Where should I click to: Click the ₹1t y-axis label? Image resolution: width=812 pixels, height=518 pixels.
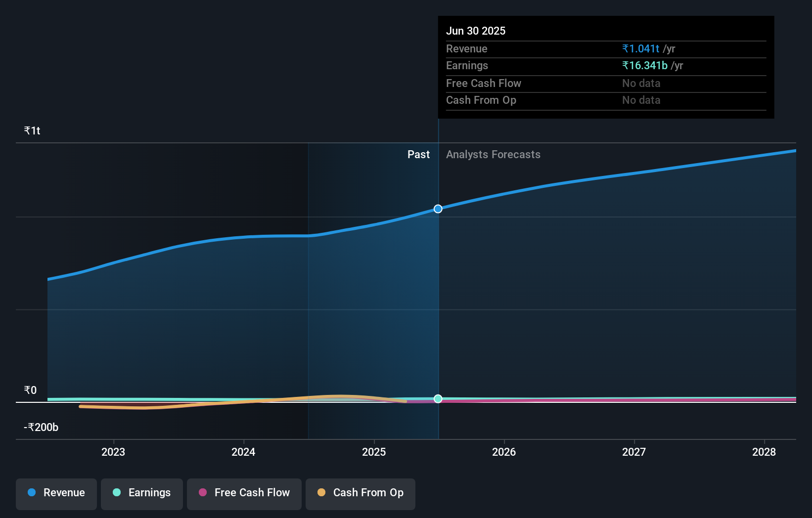coord(32,130)
